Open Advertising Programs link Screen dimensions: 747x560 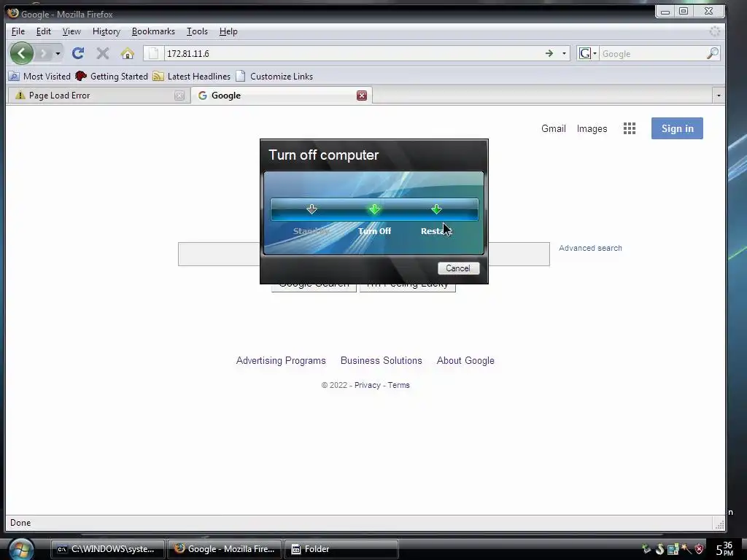click(x=281, y=361)
